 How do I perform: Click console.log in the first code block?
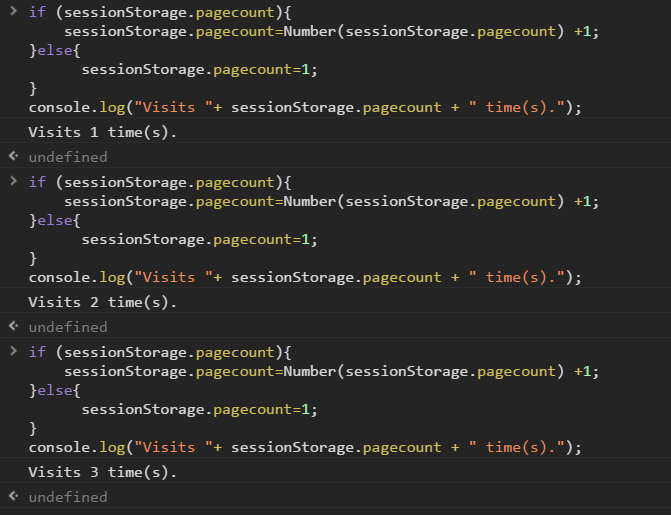coord(76,107)
